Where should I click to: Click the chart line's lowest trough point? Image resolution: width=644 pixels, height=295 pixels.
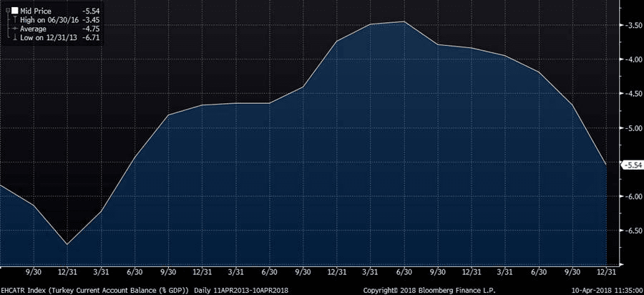coord(67,245)
